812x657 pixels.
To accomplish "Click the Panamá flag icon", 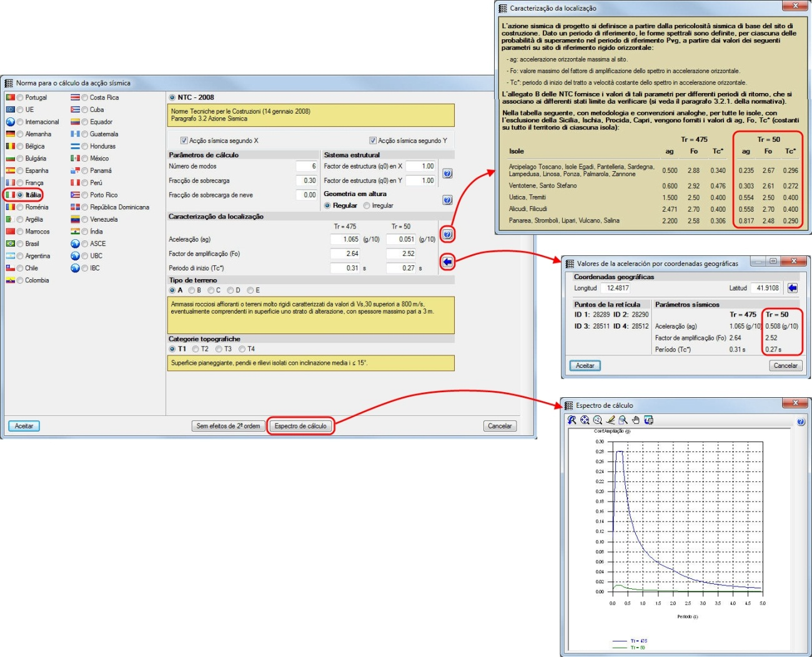I will pos(75,170).
